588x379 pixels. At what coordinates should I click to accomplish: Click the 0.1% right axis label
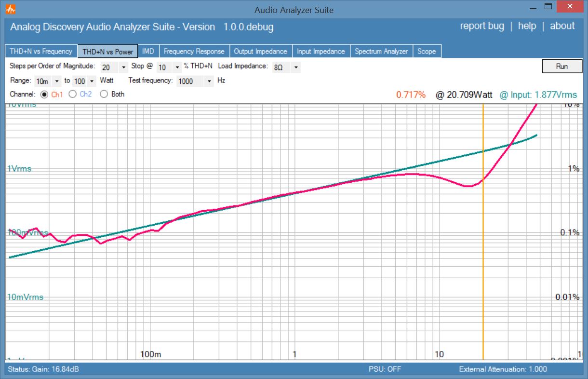(x=570, y=233)
